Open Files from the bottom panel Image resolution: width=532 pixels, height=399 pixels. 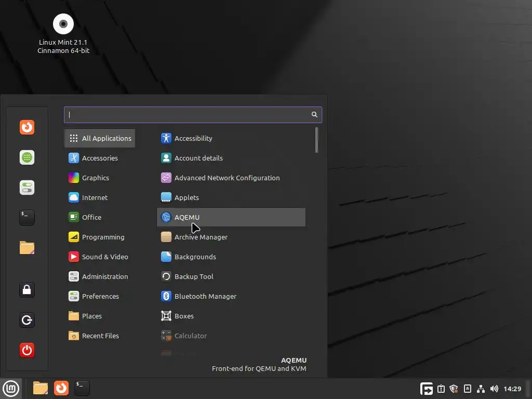[x=41, y=388]
